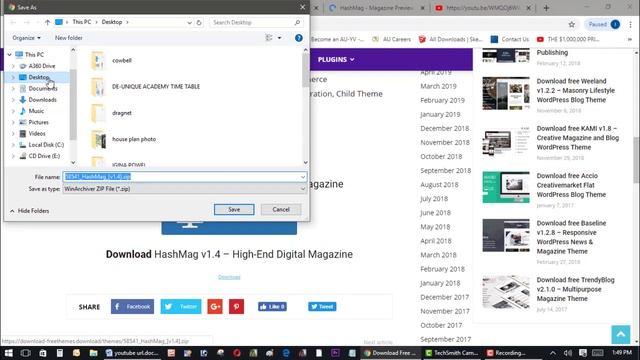
Task: Click the file list scrollbar down arrow
Action: [305, 162]
